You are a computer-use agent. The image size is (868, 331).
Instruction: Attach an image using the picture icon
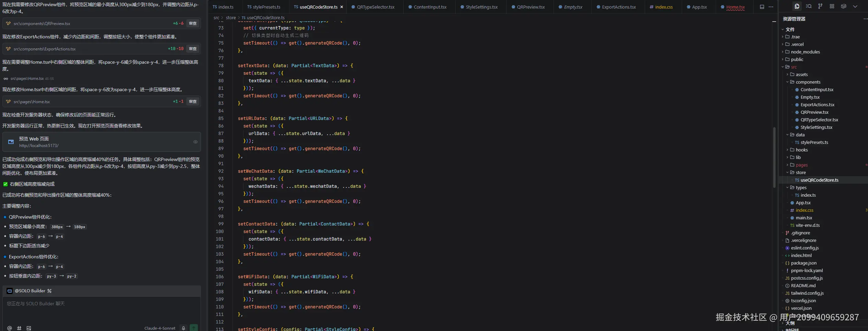[29, 328]
